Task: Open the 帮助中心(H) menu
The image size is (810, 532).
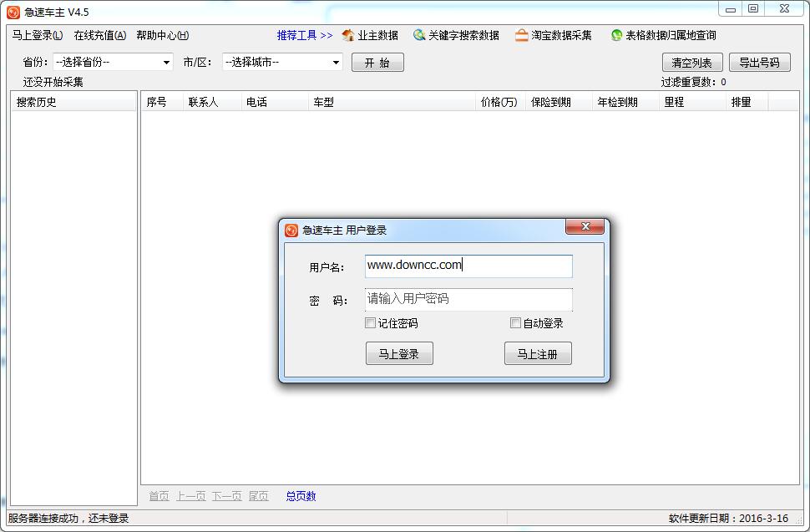Action: [x=162, y=35]
